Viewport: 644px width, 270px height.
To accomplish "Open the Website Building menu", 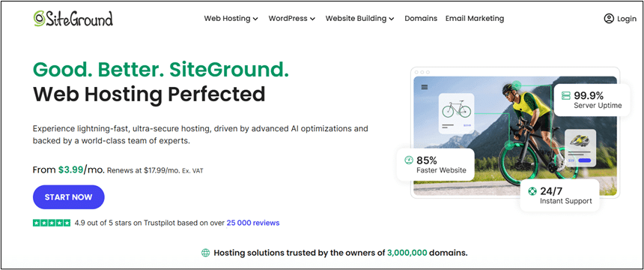I will 359,19.
